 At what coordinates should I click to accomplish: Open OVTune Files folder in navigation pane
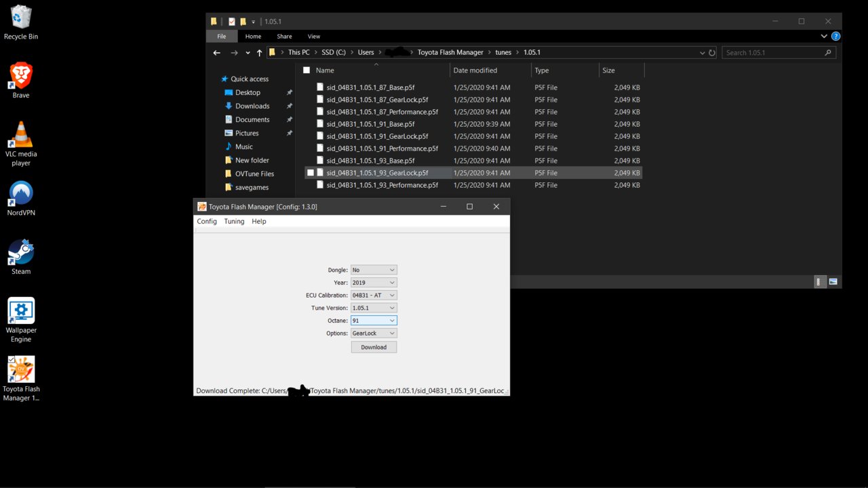[x=254, y=174]
